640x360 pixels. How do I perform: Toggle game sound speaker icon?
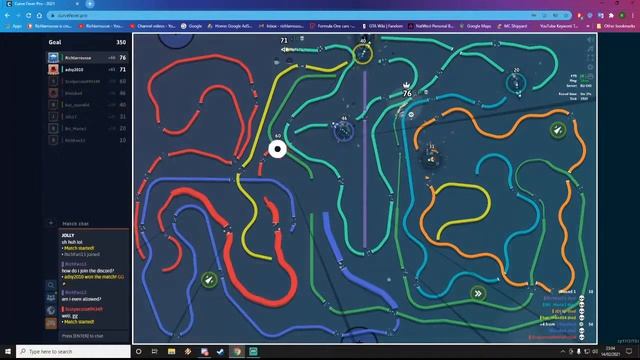point(590,40)
